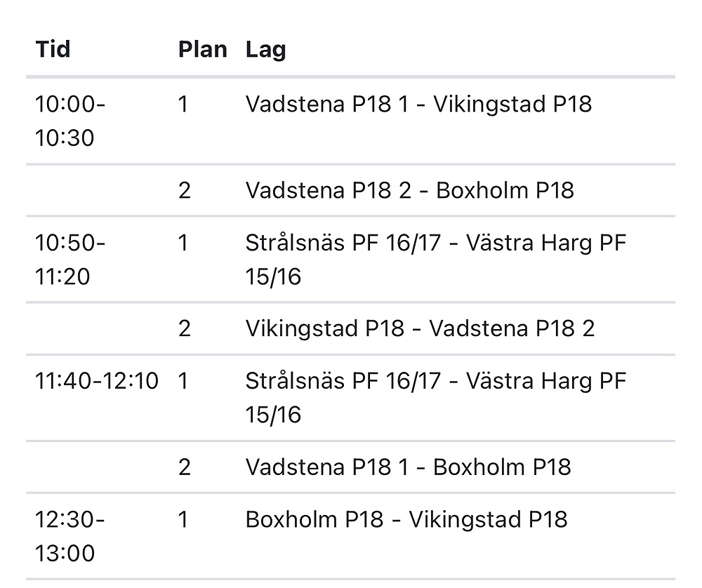This screenshot has width=702, height=588.
Task: Select the 11:40-12:10 time cell
Action: (x=97, y=381)
